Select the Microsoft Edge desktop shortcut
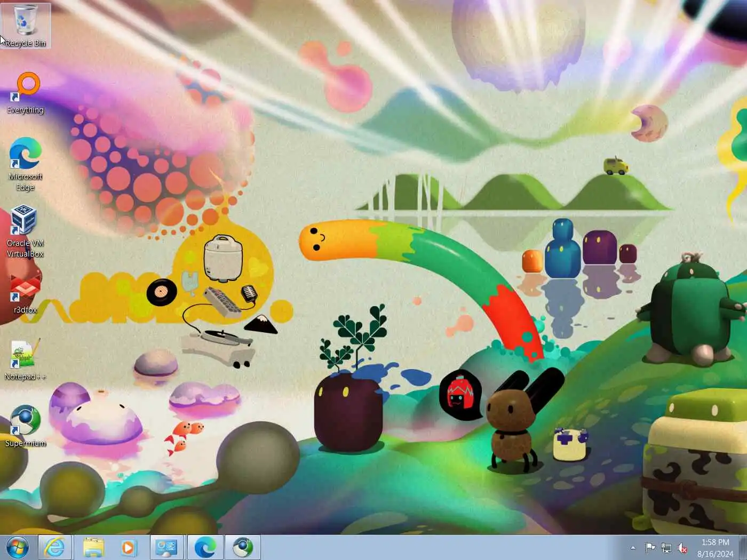 (25, 164)
